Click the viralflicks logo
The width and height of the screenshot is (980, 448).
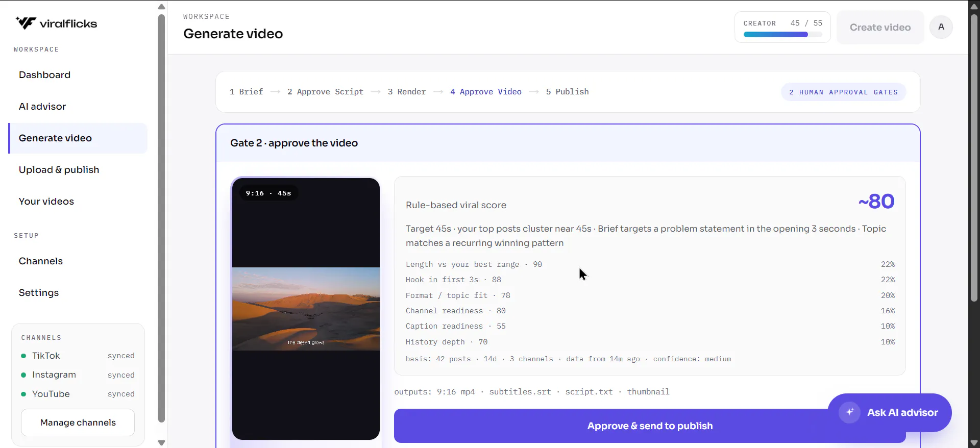56,23
